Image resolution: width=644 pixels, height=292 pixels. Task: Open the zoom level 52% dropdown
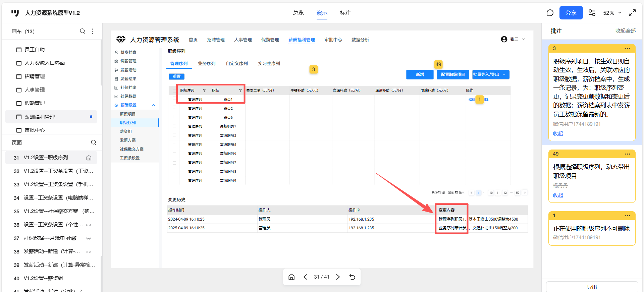click(612, 13)
